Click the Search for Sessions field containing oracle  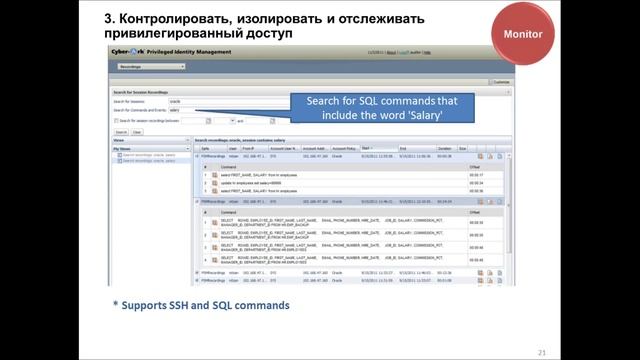point(229,101)
